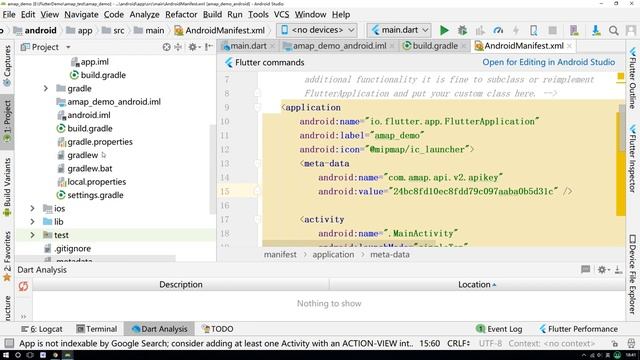The image size is (640, 360).
Task: Open Dart Analysis panel gear settings
Action: pyautogui.click(x=602, y=269)
